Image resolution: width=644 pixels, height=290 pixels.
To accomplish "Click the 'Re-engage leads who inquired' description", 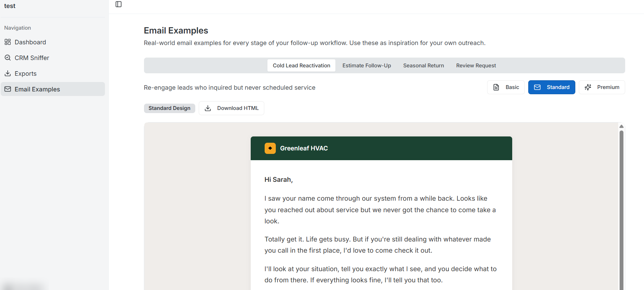I will [x=229, y=88].
